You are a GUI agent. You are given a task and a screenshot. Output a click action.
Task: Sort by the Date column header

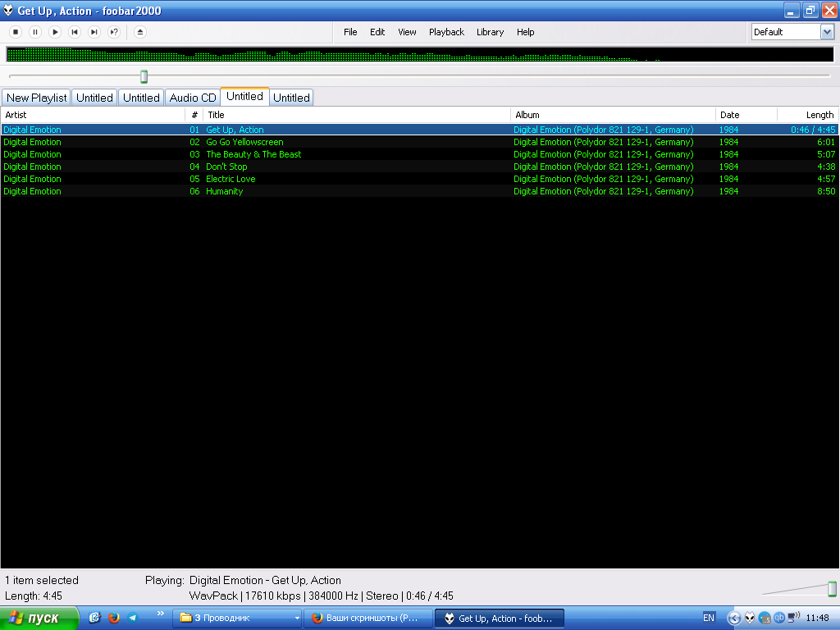point(746,115)
